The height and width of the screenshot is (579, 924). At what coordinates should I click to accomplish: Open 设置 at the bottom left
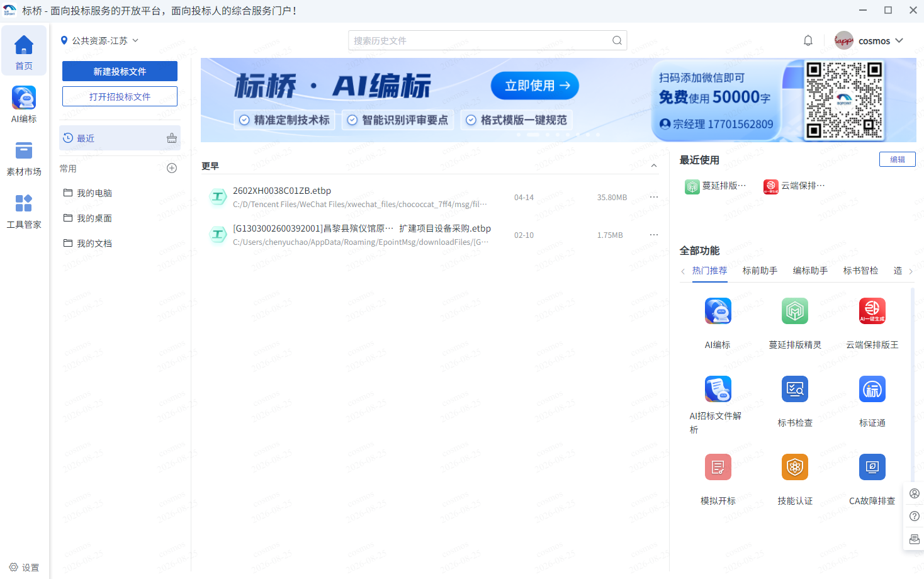tap(24, 568)
